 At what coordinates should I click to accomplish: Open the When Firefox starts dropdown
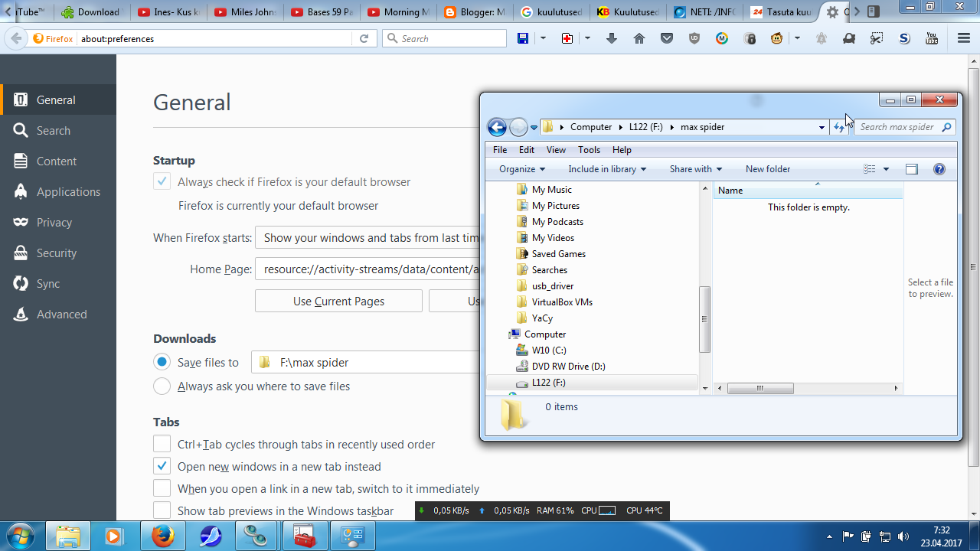pyautogui.click(x=367, y=238)
